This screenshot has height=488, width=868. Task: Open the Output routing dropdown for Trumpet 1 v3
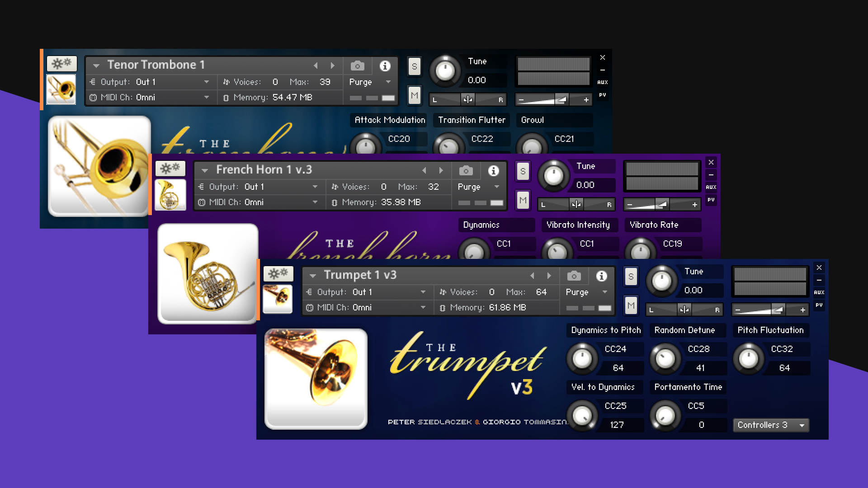click(x=389, y=292)
